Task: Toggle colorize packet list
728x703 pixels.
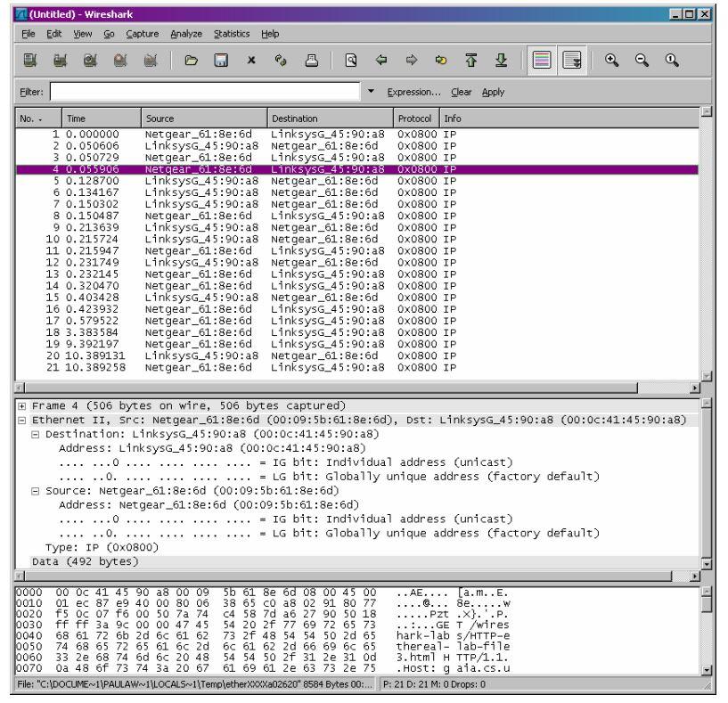Action: [x=542, y=61]
